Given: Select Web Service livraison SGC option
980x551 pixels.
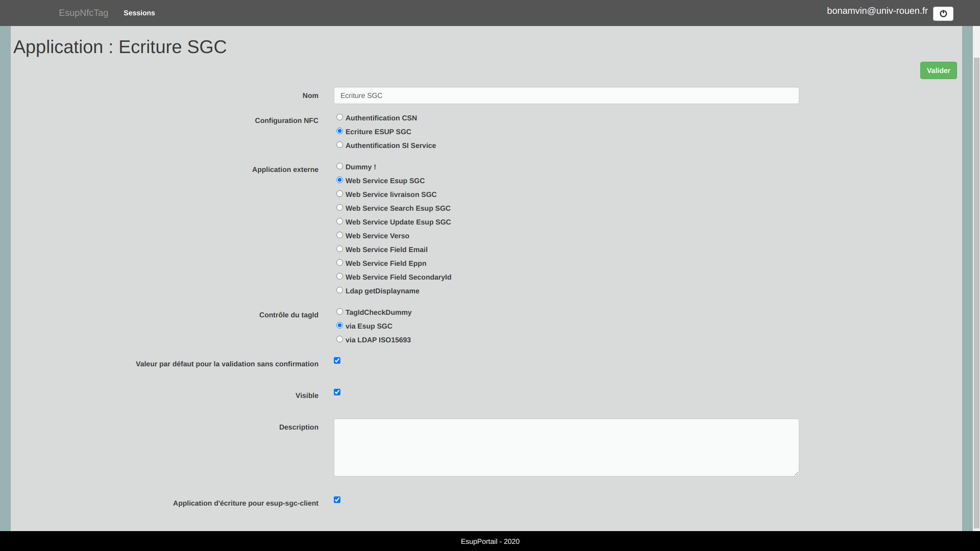Looking at the screenshot, I should (339, 194).
